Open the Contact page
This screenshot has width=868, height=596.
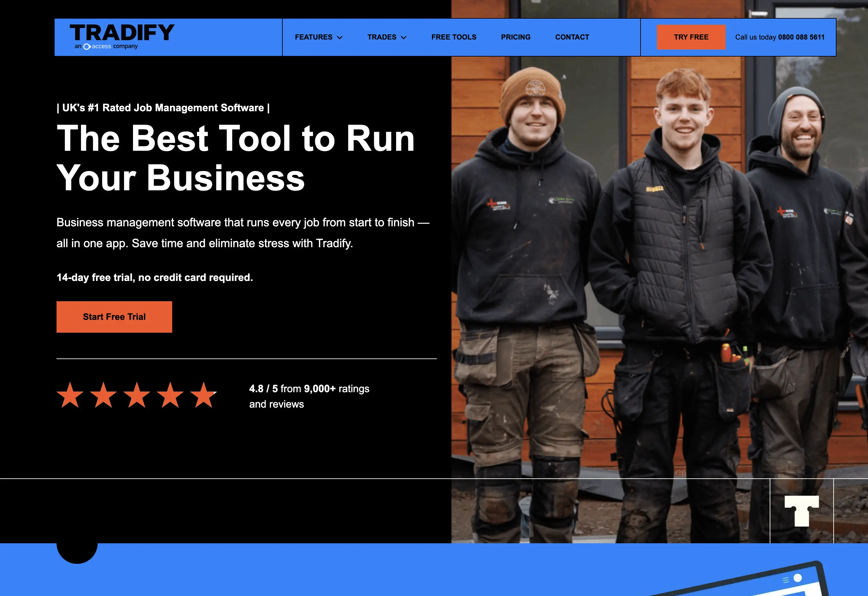[572, 37]
